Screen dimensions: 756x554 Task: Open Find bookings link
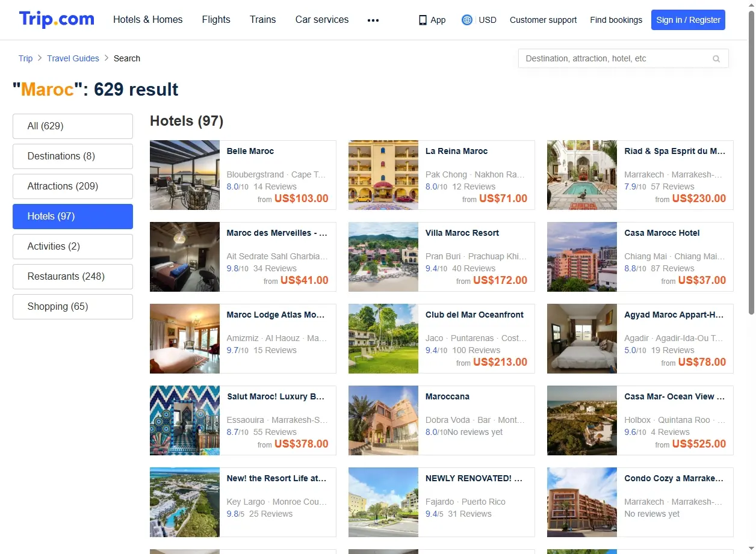tap(616, 20)
